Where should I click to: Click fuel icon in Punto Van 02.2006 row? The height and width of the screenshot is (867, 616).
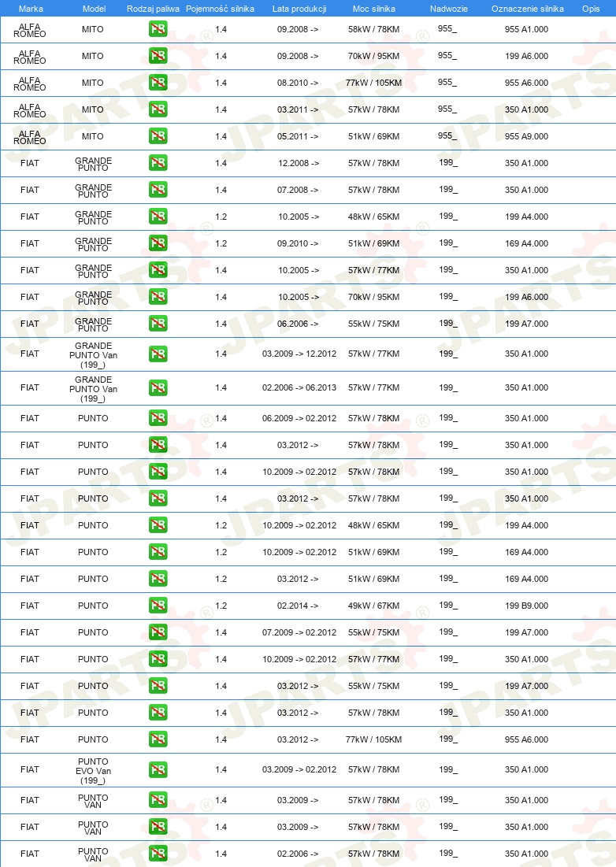[x=158, y=854]
